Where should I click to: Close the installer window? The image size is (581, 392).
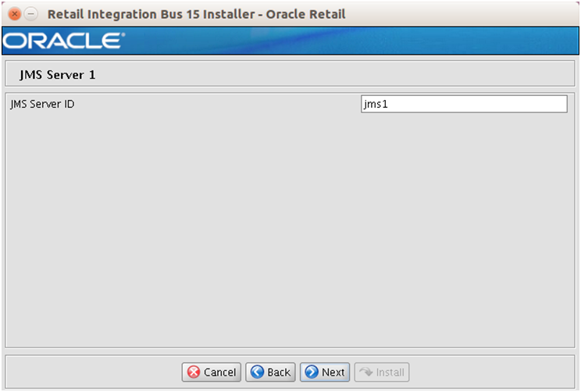15,14
